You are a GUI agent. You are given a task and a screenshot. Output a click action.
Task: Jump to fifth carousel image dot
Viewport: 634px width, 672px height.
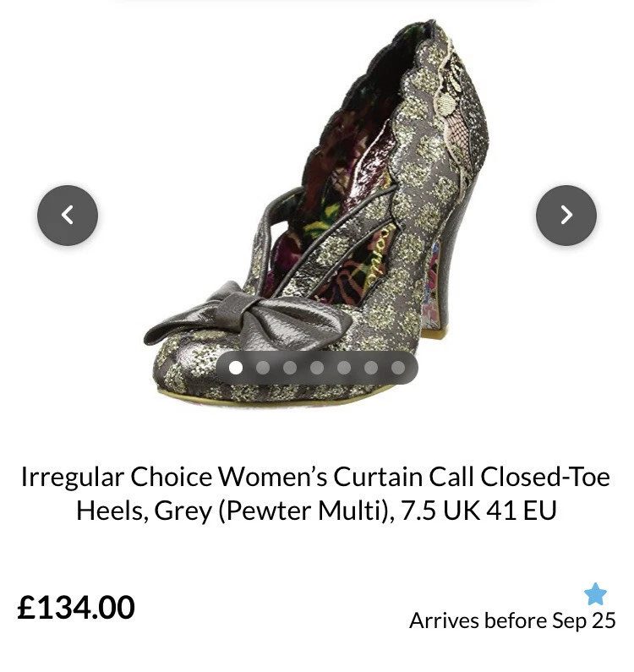click(344, 368)
